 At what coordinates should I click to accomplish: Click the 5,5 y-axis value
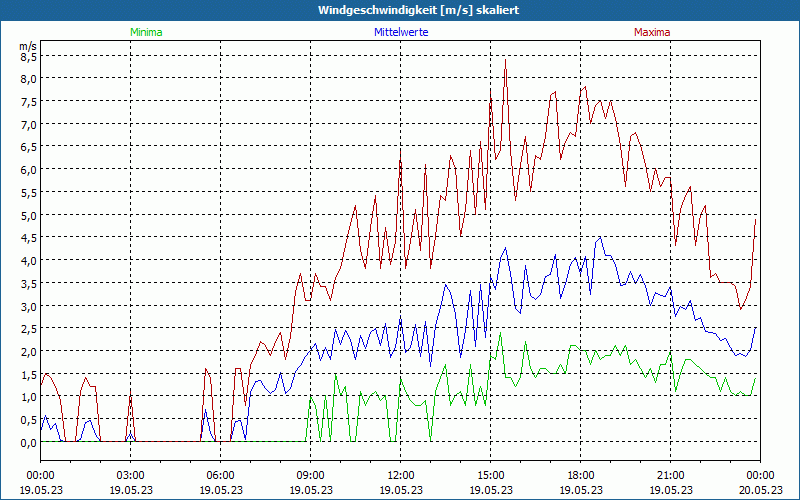(29, 192)
